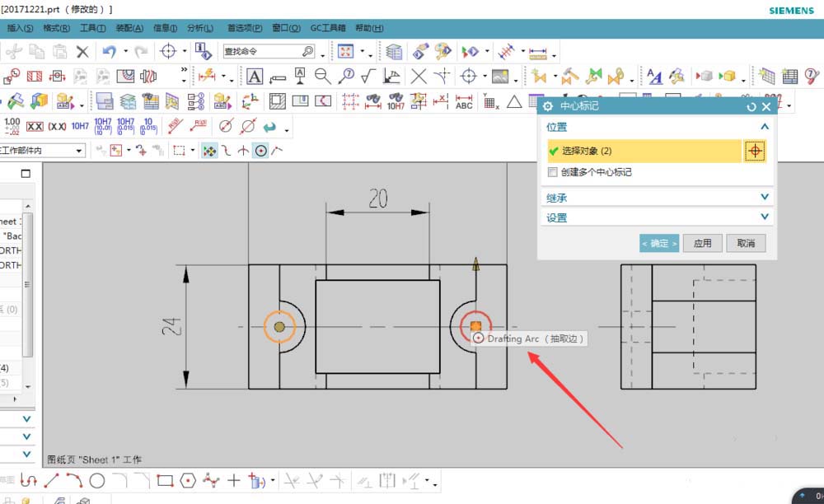
Task: Click the select-object crosshair icon in dialog
Action: (755, 152)
